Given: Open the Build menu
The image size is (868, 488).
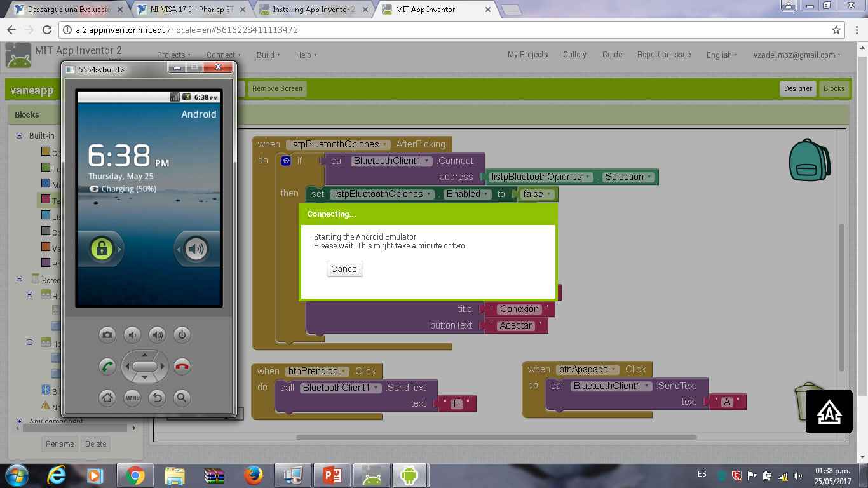Looking at the screenshot, I should pyautogui.click(x=268, y=55).
